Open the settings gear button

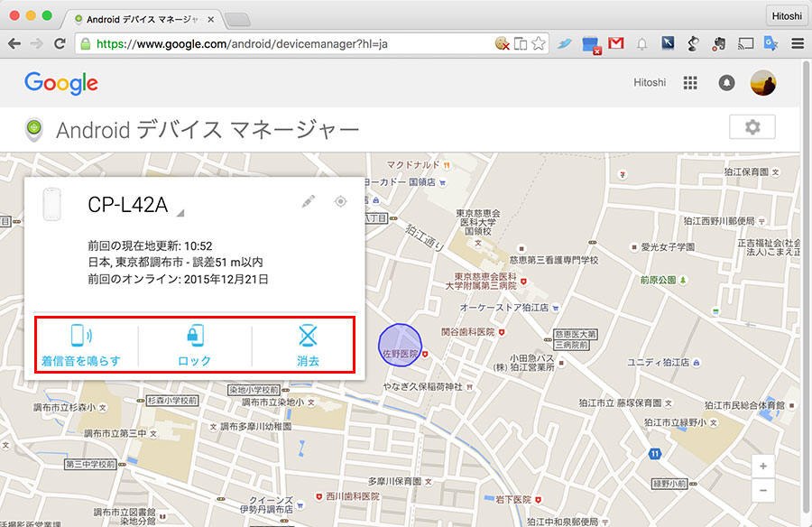[752, 127]
